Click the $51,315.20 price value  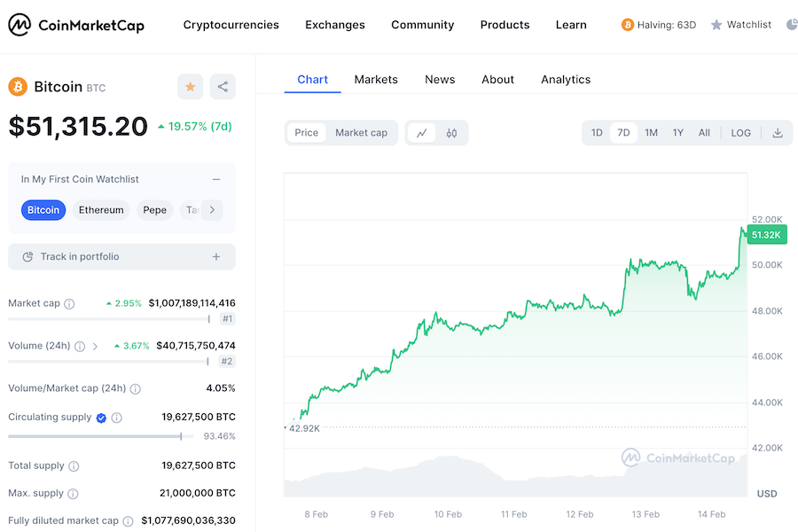pos(78,126)
